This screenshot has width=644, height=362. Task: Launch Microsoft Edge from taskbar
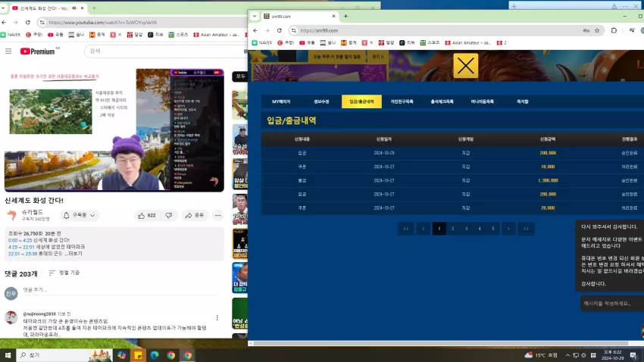tap(155, 355)
